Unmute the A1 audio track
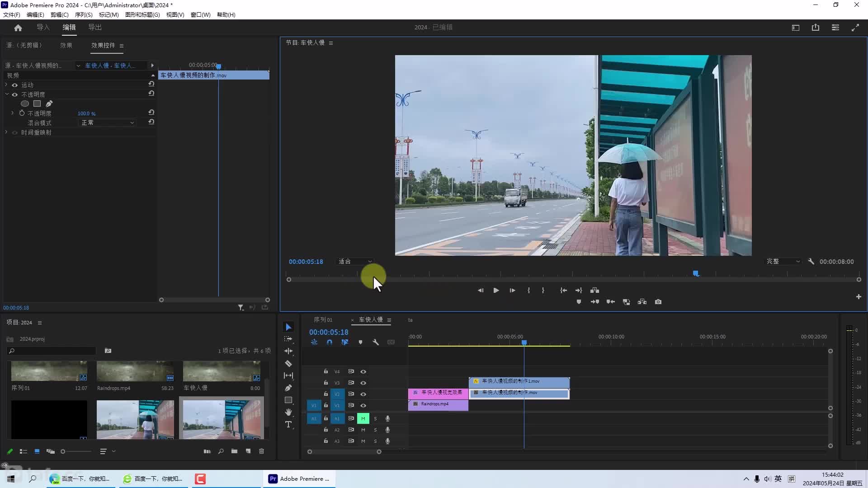Screen dimensions: 868x488 tap(363, 419)
